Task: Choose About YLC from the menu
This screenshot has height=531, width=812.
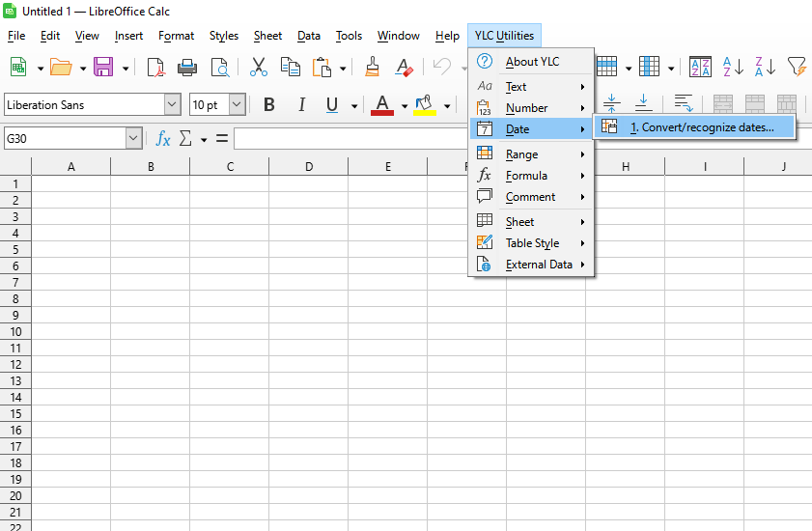Action: coord(532,62)
